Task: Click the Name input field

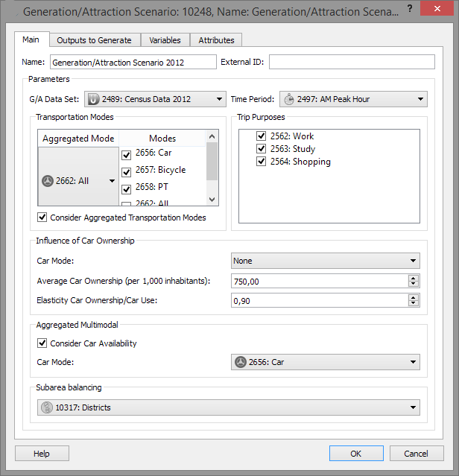Action: coord(133,63)
